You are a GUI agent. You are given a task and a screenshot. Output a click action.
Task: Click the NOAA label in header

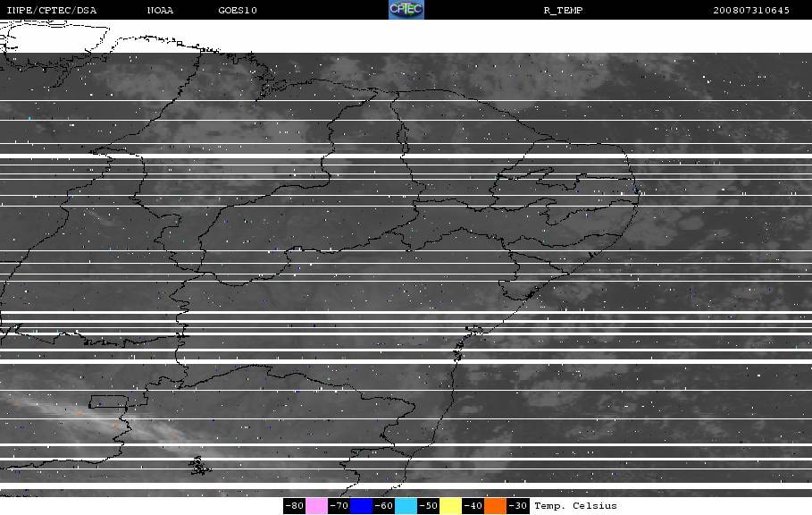click(x=160, y=11)
